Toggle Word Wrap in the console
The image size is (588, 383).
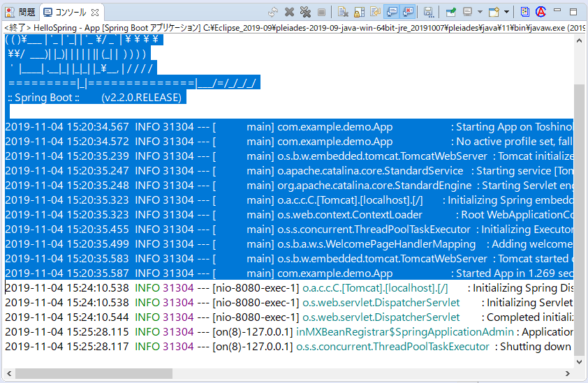pos(375,12)
